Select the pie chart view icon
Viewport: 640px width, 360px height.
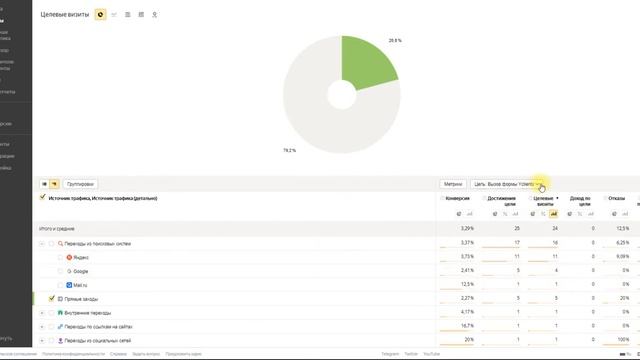[100, 15]
